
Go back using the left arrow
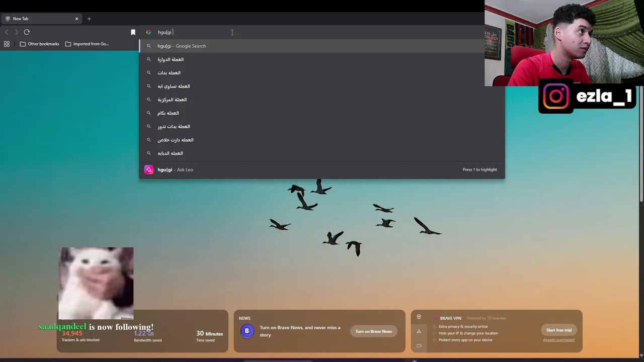point(7,32)
